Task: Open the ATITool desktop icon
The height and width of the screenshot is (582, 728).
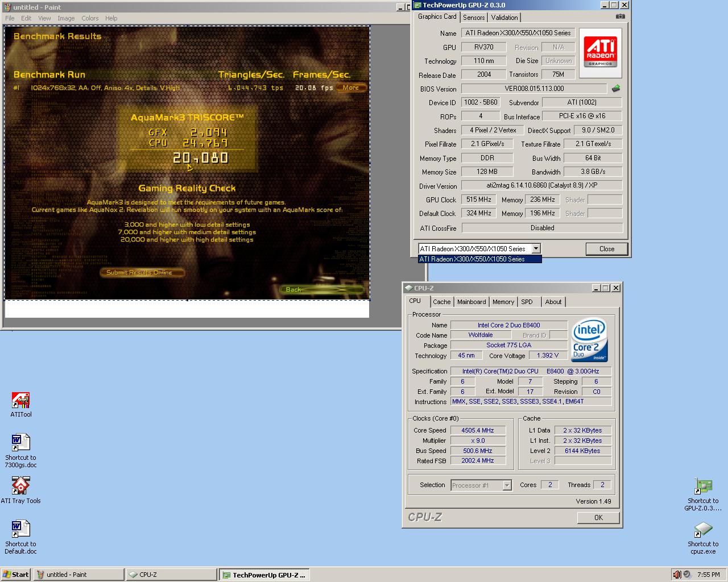Action: click(x=21, y=405)
